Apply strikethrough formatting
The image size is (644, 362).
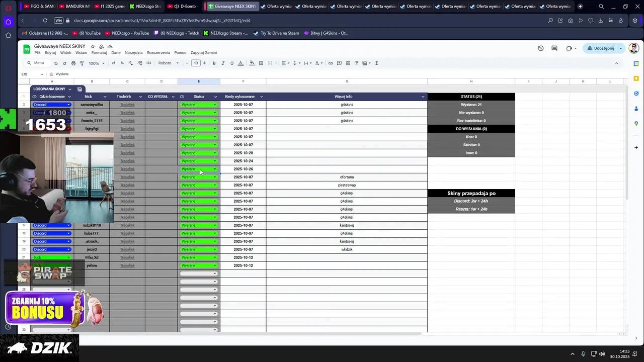(x=232, y=63)
